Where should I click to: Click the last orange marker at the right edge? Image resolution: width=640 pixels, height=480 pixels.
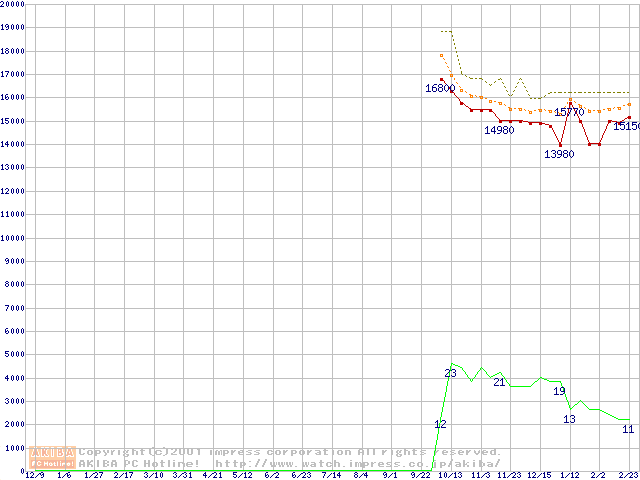pyautogui.click(x=629, y=104)
